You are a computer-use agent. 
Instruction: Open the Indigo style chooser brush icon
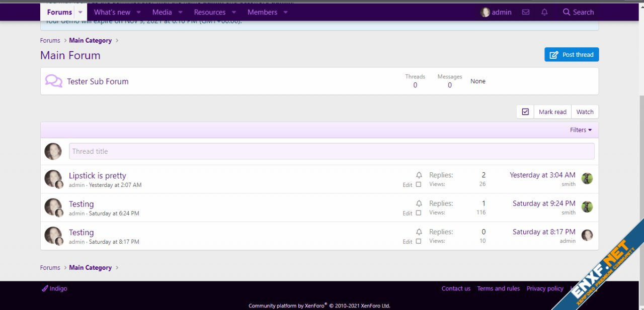45,288
